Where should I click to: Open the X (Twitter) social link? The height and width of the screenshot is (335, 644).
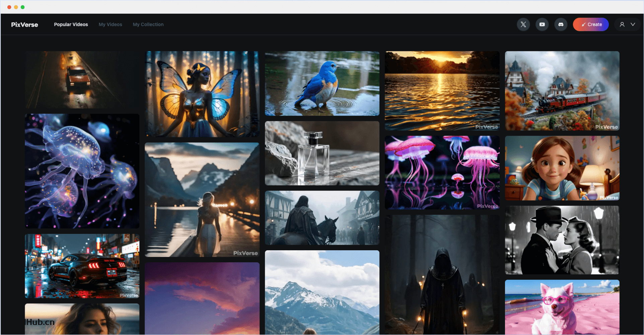click(523, 24)
